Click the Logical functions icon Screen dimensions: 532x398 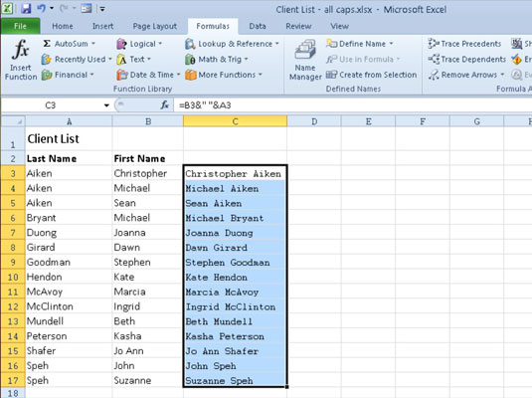pos(121,44)
